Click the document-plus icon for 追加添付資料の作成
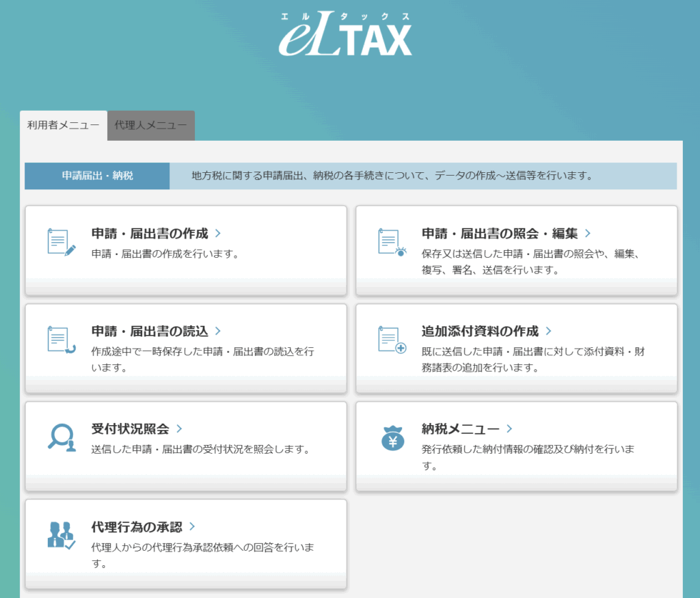The width and height of the screenshot is (700, 598). pos(392,340)
